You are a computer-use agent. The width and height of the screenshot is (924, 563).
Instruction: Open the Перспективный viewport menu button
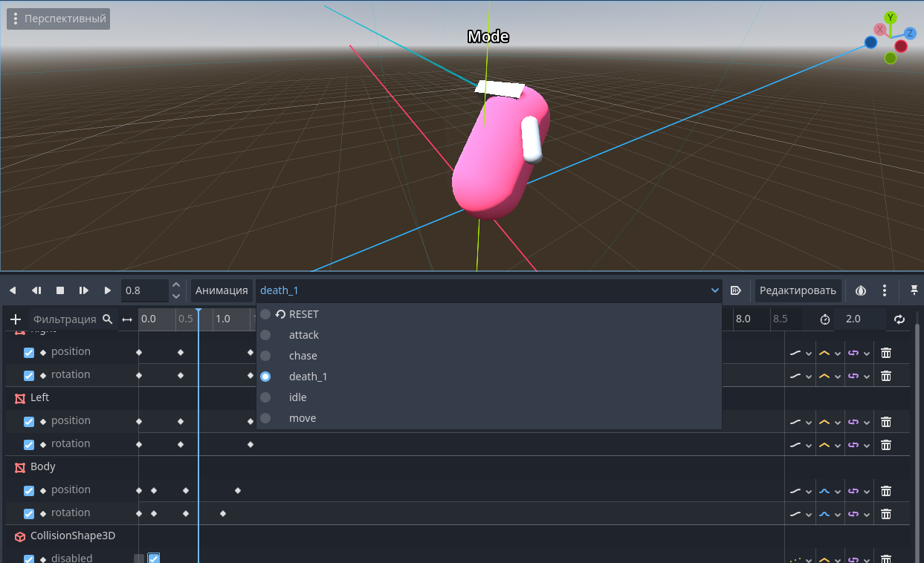click(59, 19)
